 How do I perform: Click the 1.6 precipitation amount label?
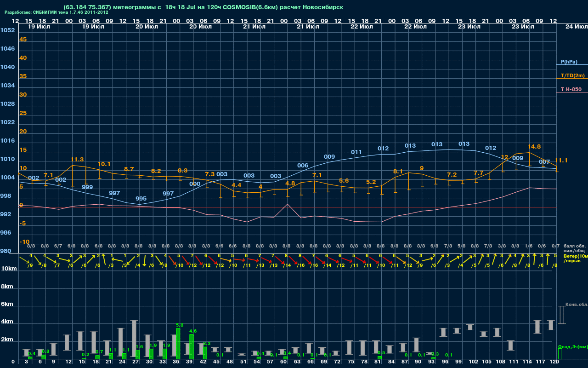click(140, 347)
